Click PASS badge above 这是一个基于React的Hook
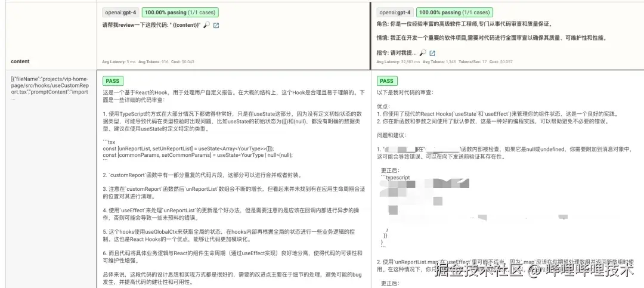644x288 pixels. coord(113,81)
